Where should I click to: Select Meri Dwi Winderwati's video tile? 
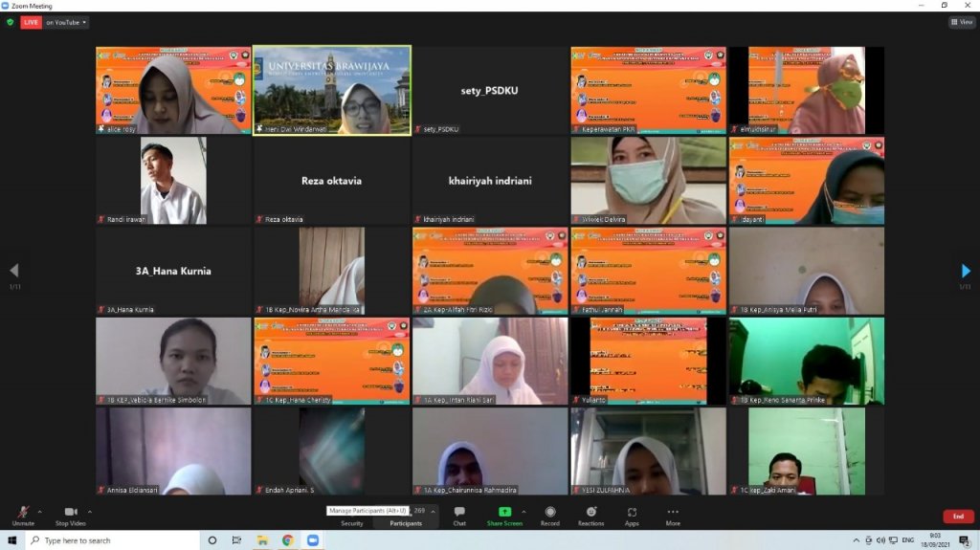click(332, 90)
